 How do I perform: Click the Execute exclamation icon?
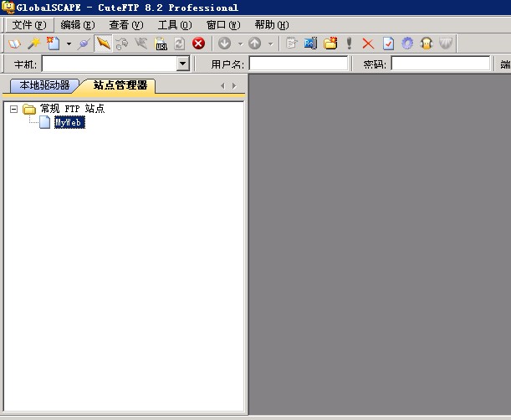(x=349, y=44)
